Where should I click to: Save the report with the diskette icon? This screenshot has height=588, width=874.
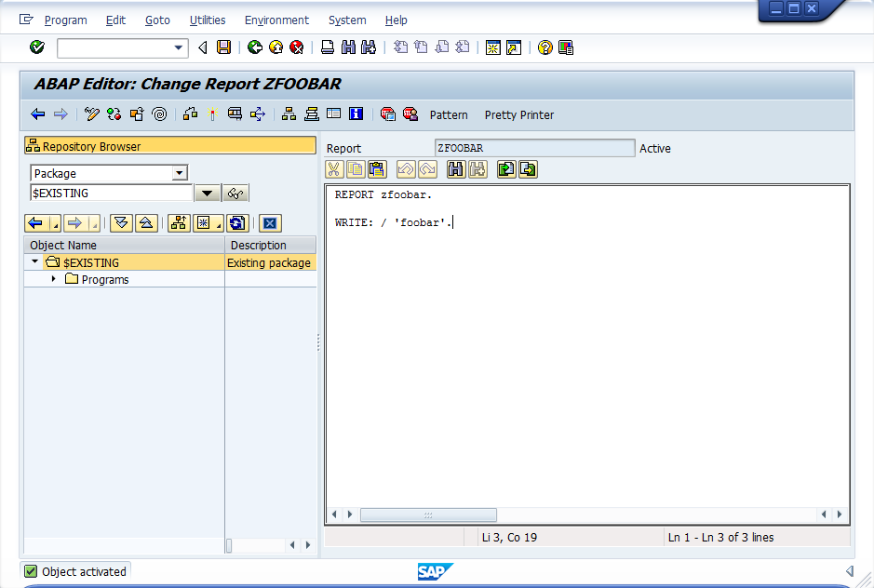click(224, 47)
